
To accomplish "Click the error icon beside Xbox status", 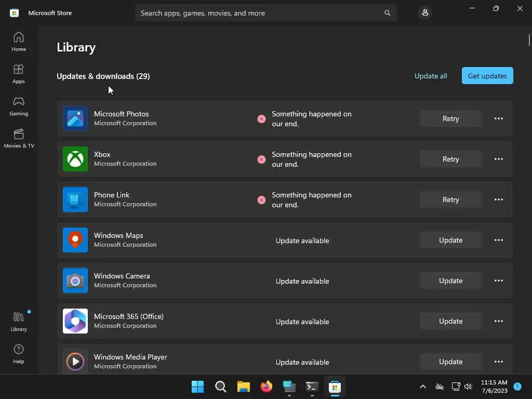I will click(261, 159).
